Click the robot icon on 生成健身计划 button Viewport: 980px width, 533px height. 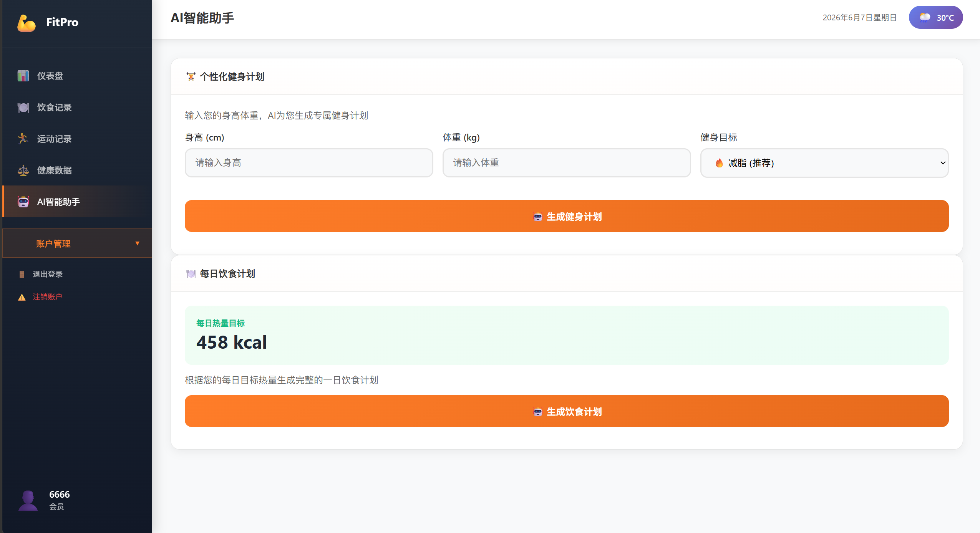[538, 217]
